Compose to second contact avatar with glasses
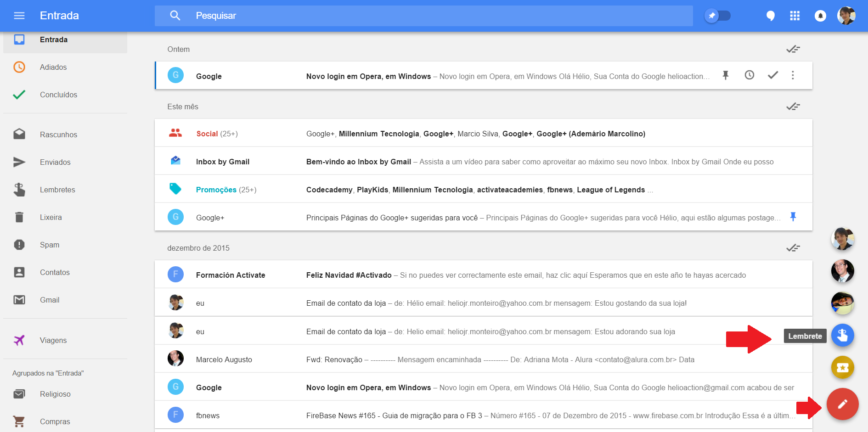 tap(842, 271)
